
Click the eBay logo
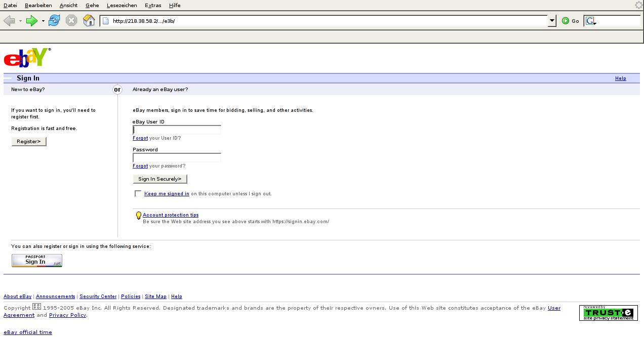(27, 57)
